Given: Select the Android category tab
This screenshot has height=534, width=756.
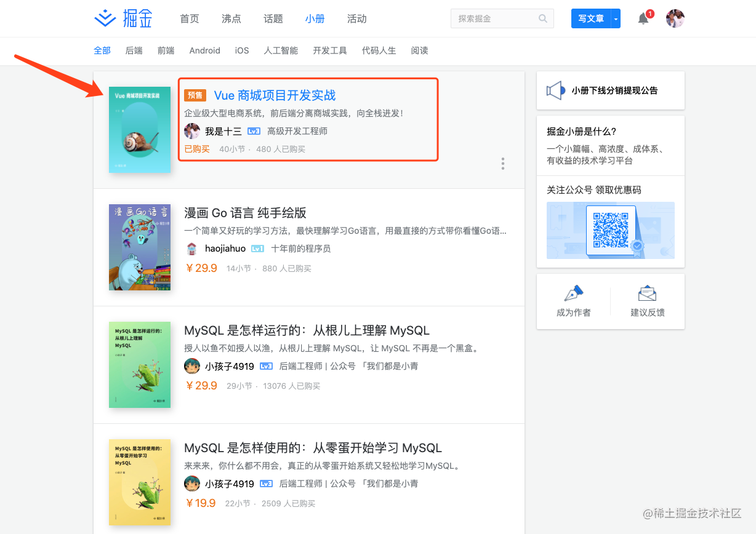Looking at the screenshot, I should 205,50.
